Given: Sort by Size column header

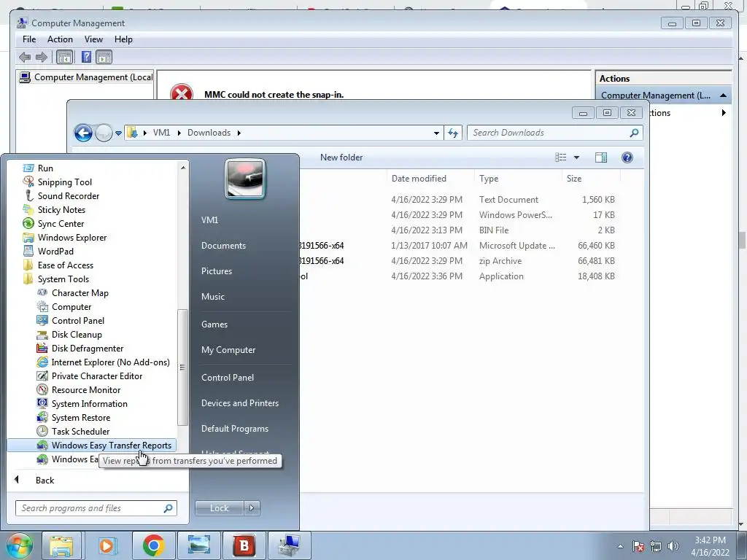Looking at the screenshot, I should pyautogui.click(x=591, y=179).
